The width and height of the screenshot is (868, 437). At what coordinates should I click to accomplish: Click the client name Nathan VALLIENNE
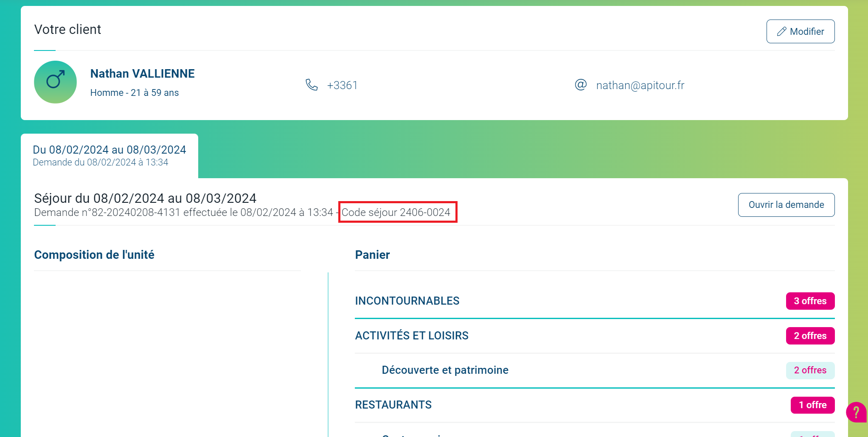[x=142, y=73]
